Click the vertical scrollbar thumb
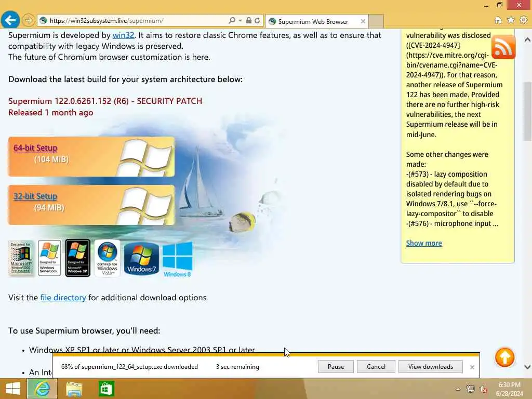The height and width of the screenshot is (399, 532). [527, 111]
